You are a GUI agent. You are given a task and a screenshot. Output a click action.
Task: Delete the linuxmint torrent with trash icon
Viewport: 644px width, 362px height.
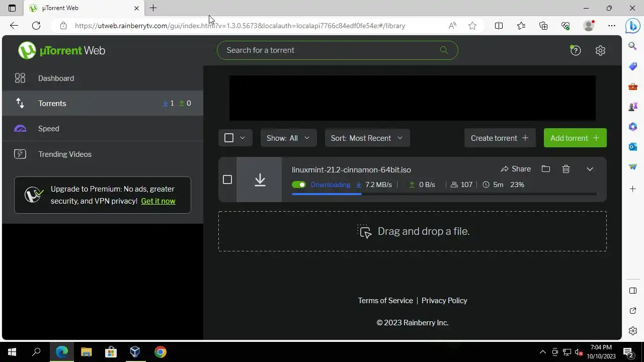pos(566,169)
